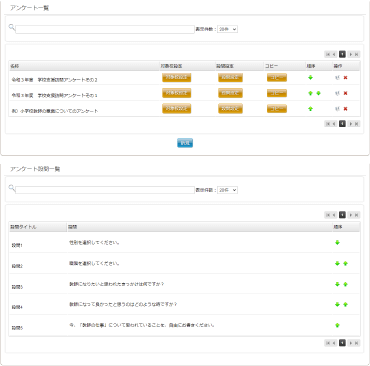Viewport: 370px width, 366px height.
Task: Move 設問2 down with the green arrow
Action: tap(337, 263)
